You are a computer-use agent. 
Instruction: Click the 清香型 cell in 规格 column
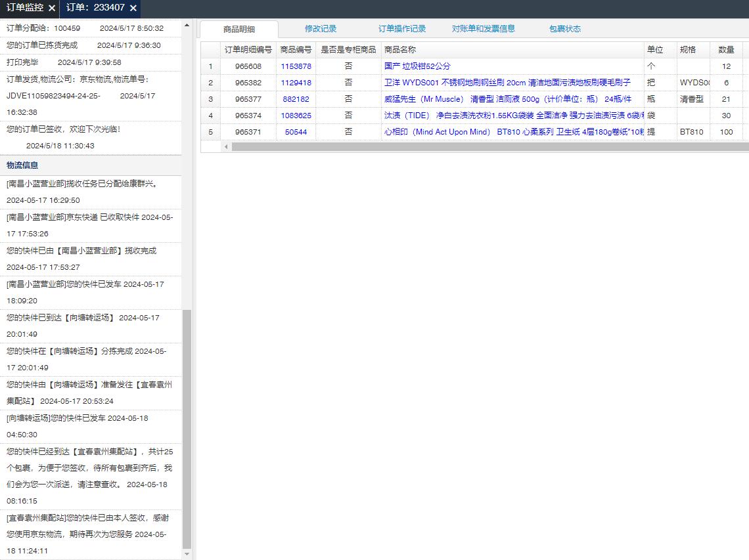pyautogui.click(x=694, y=99)
